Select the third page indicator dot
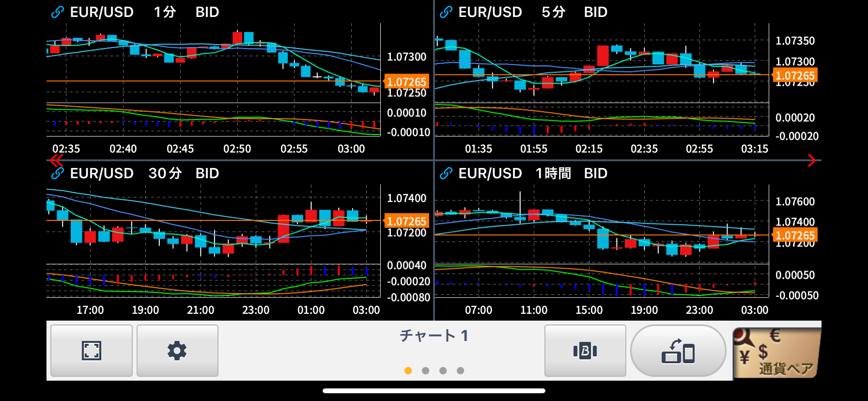Viewport: 868px width, 401px height. (443, 370)
